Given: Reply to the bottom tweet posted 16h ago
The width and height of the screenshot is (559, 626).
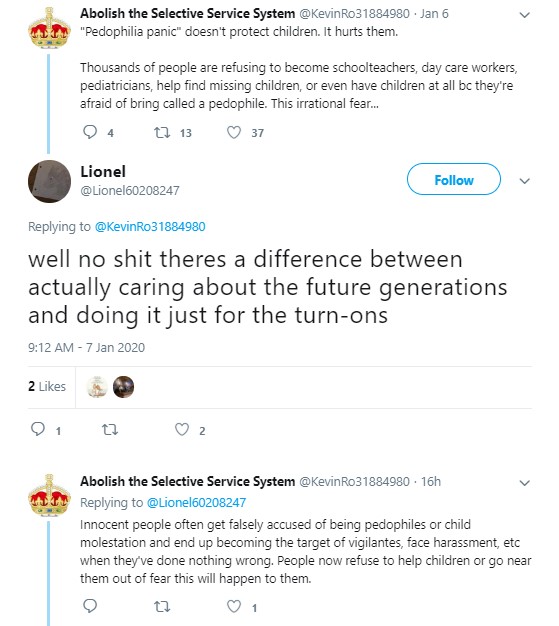Looking at the screenshot, I should click(x=90, y=606).
